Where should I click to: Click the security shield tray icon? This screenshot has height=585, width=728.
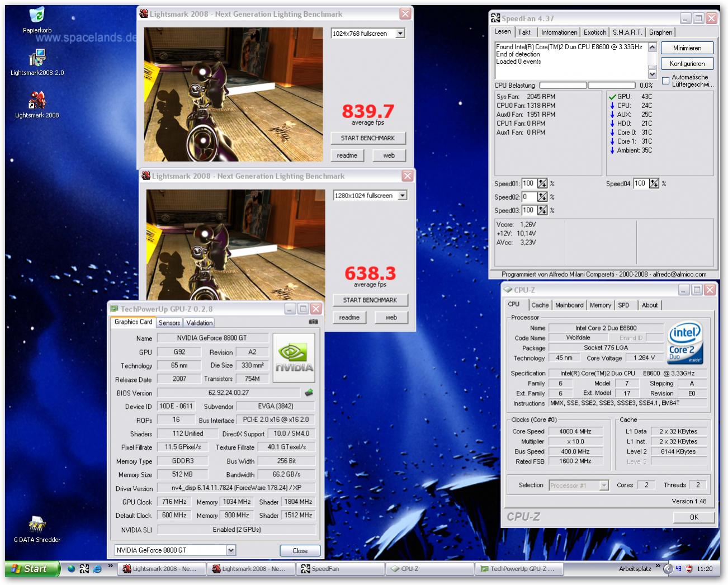point(689,569)
